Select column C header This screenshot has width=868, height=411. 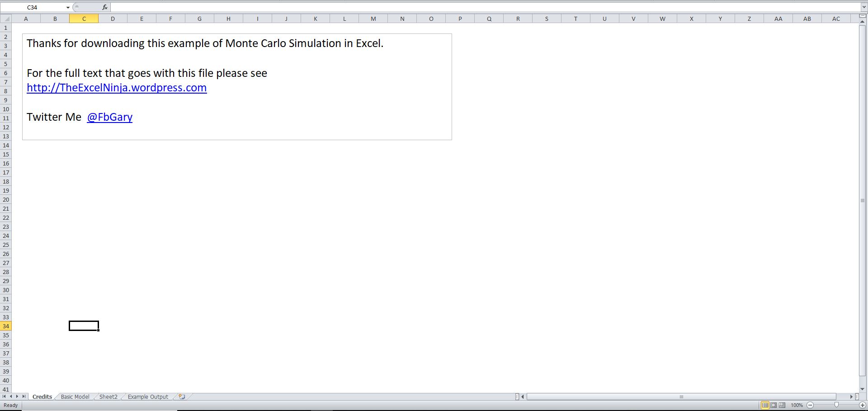(x=84, y=19)
